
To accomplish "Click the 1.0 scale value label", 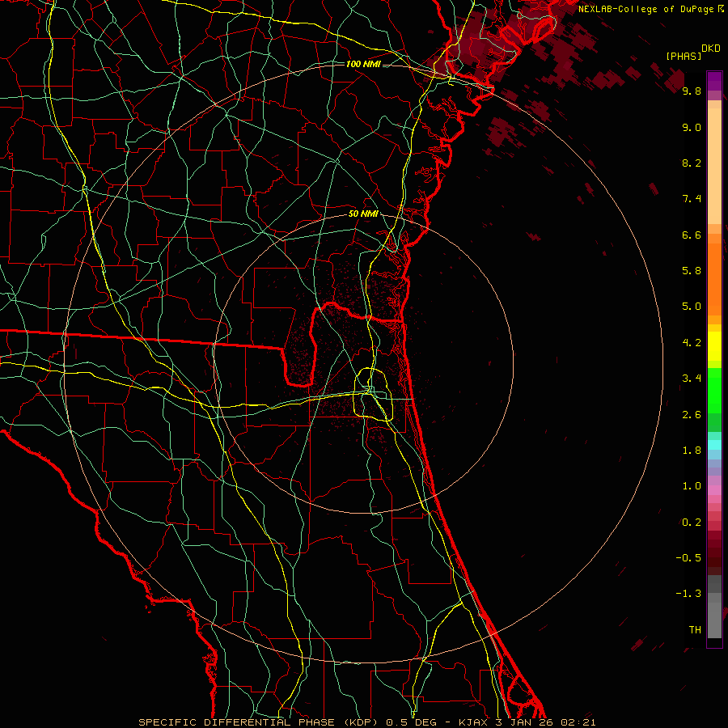I will [x=692, y=486].
